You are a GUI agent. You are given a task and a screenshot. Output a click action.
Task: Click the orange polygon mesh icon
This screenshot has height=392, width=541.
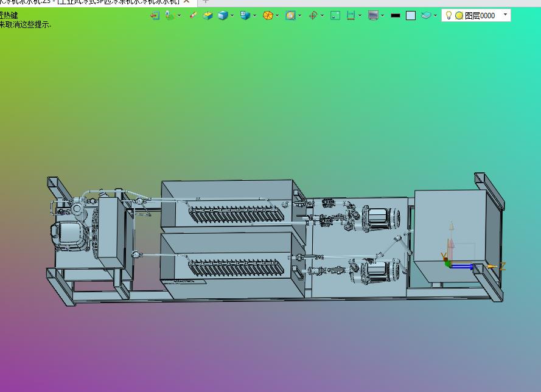click(x=268, y=16)
